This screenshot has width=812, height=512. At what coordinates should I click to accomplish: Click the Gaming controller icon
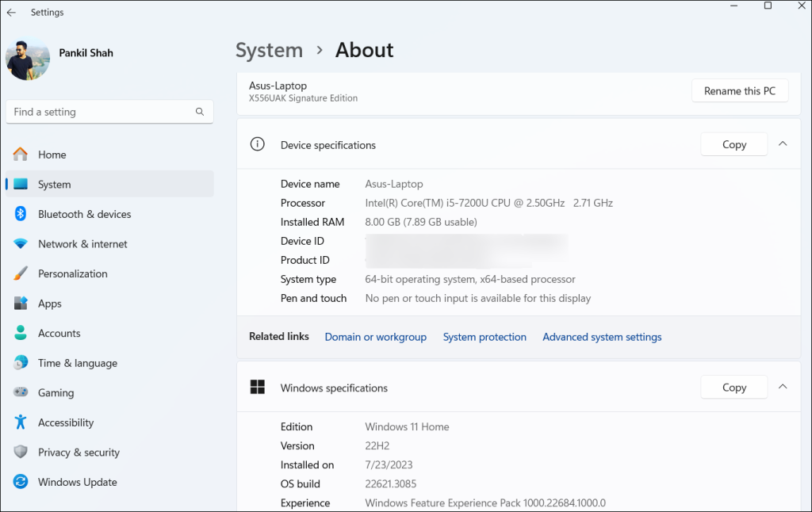click(21, 393)
